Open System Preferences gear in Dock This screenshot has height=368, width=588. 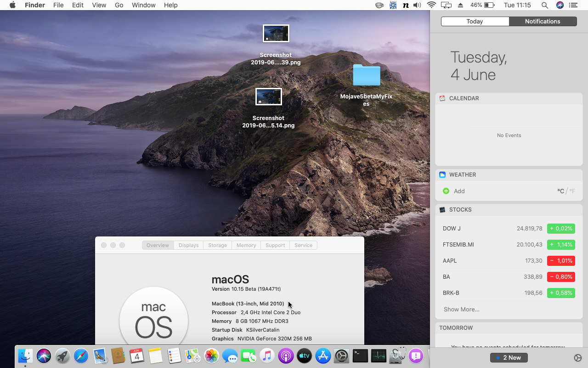click(342, 356)
